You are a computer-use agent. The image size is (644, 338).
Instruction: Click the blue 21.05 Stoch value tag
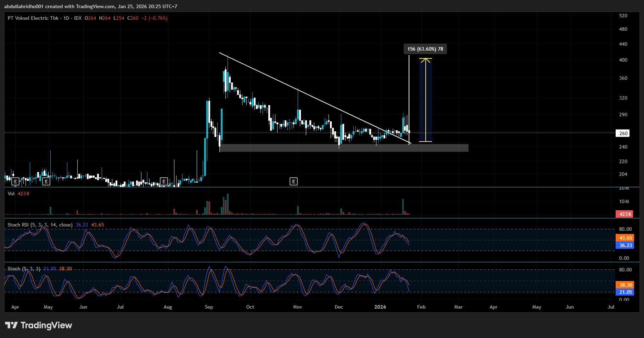pos(625,292)
